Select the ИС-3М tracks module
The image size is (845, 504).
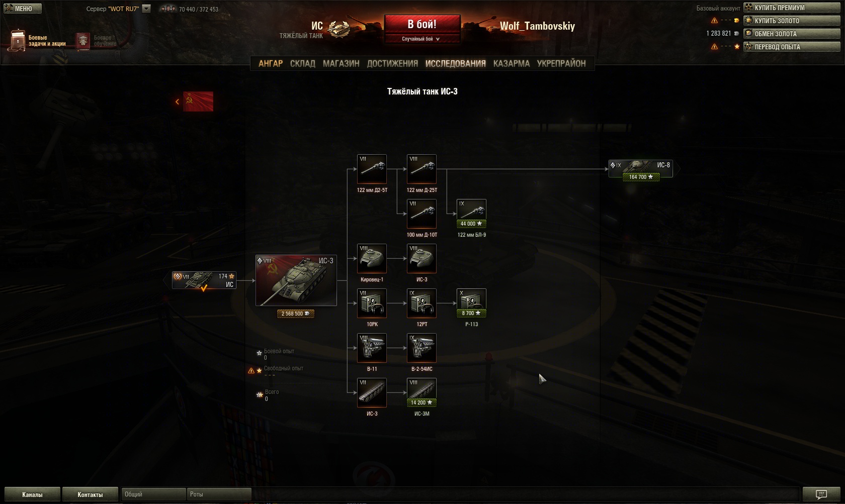pos(421,392)
